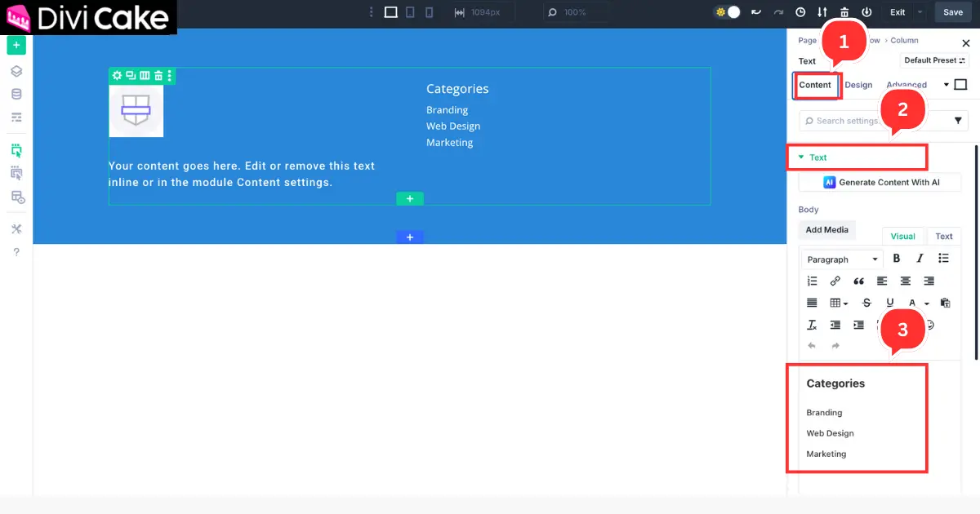980x514 pixels.
Task: Toggle hover mode click icon in left sidebar
Action: point(16,150)
